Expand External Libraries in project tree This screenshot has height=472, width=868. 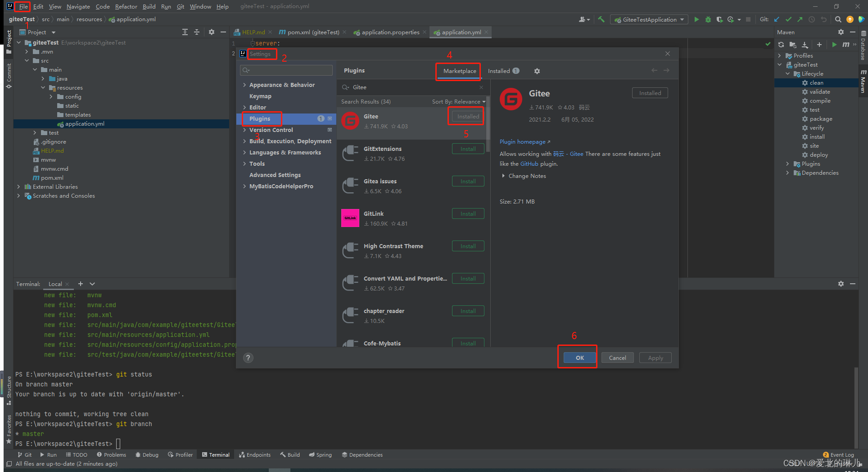[x=18, y=187]
